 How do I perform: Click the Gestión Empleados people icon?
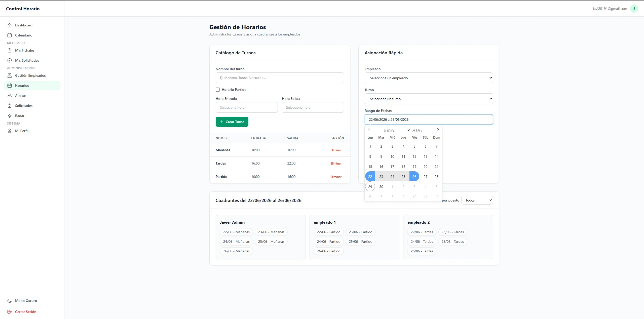10,75
